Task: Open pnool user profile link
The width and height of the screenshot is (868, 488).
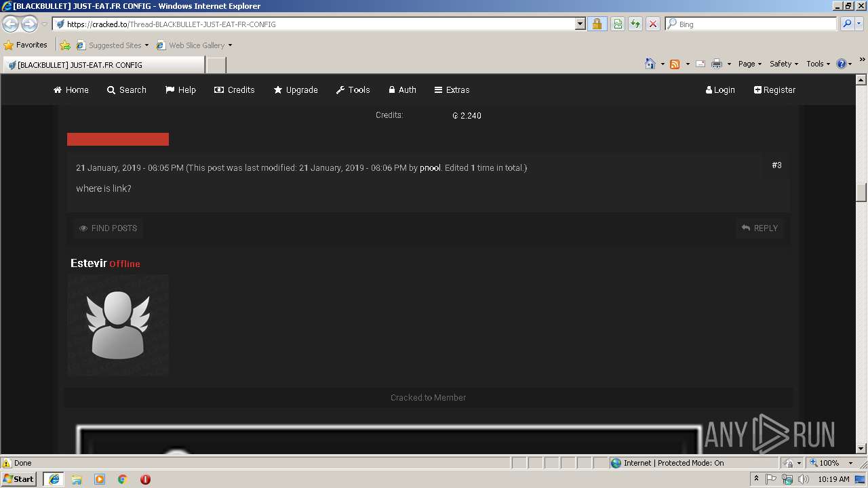Action: click(430, 167)
